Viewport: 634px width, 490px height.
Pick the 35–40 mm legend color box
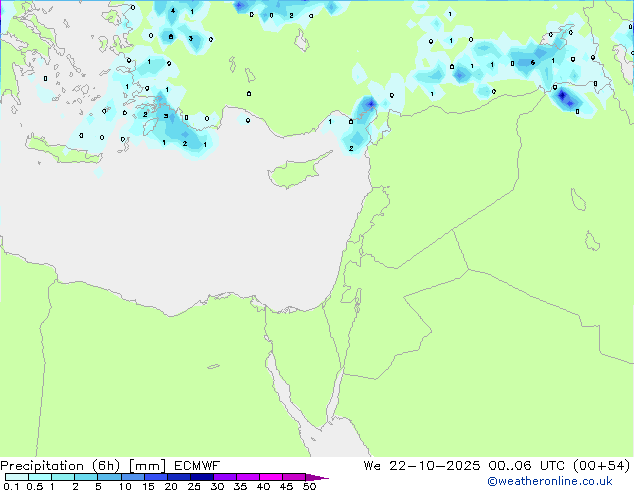[248, 477]
